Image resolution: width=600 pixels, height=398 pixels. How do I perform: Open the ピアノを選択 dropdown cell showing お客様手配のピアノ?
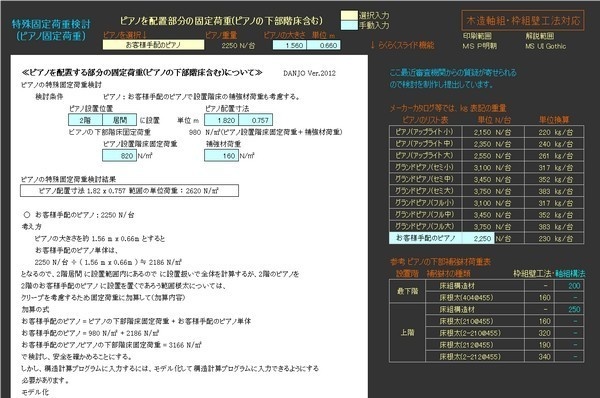click(153, 45)
